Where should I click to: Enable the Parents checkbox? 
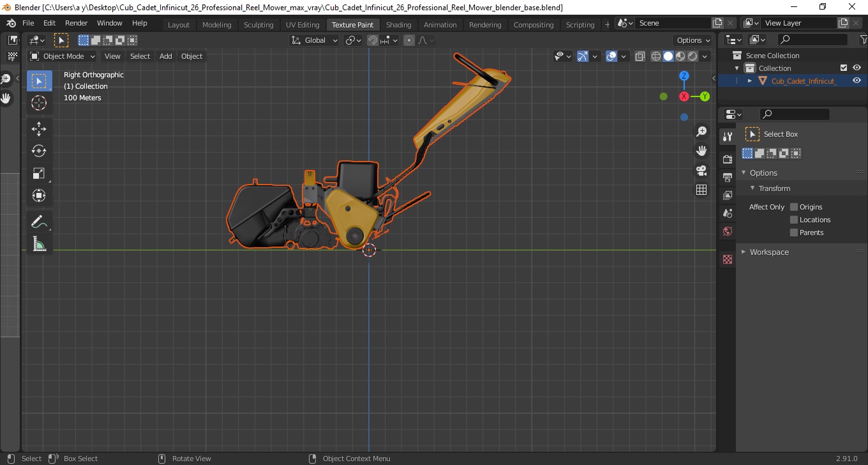coord(794,232)
